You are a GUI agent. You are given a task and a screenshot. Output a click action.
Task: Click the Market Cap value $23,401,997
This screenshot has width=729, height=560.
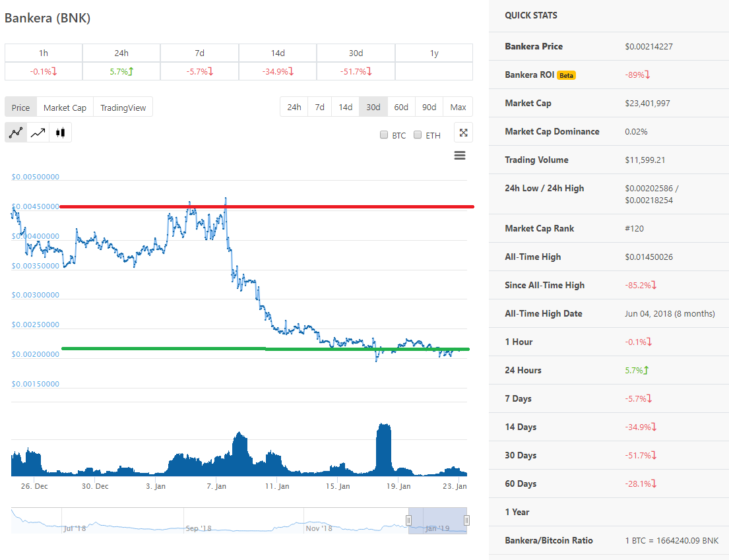point(648,103)
